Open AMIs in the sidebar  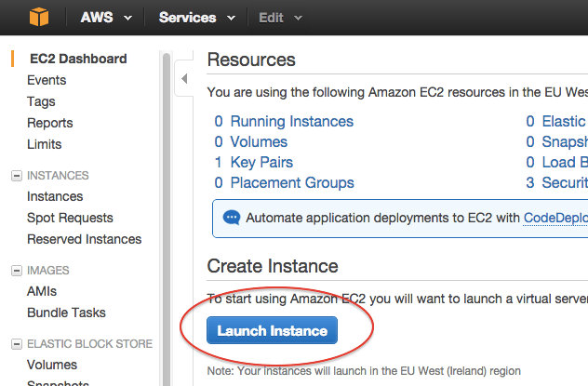click(42, 291)
